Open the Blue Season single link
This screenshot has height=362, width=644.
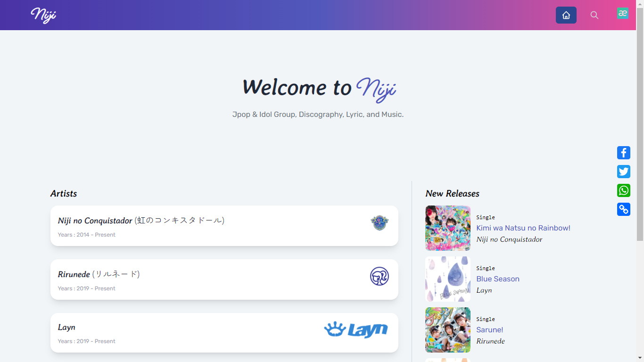pos(497,279)
